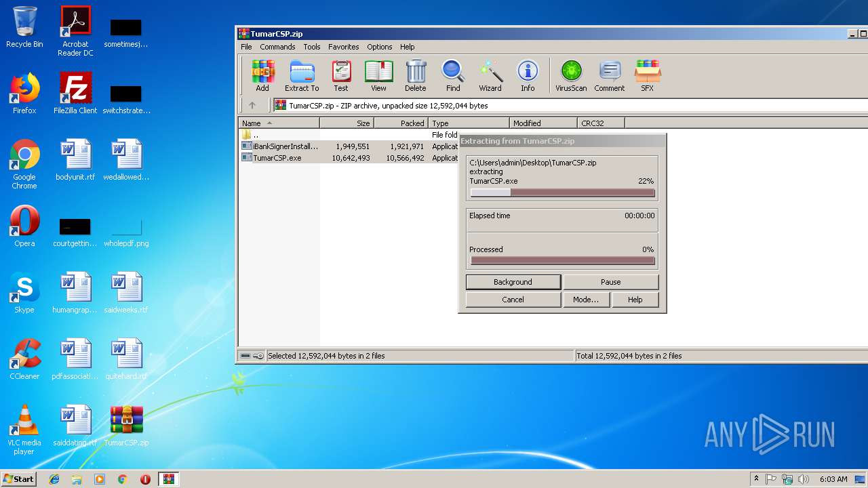Open the View tool in the toolbar
868x488 pixels.
(378, 76)
